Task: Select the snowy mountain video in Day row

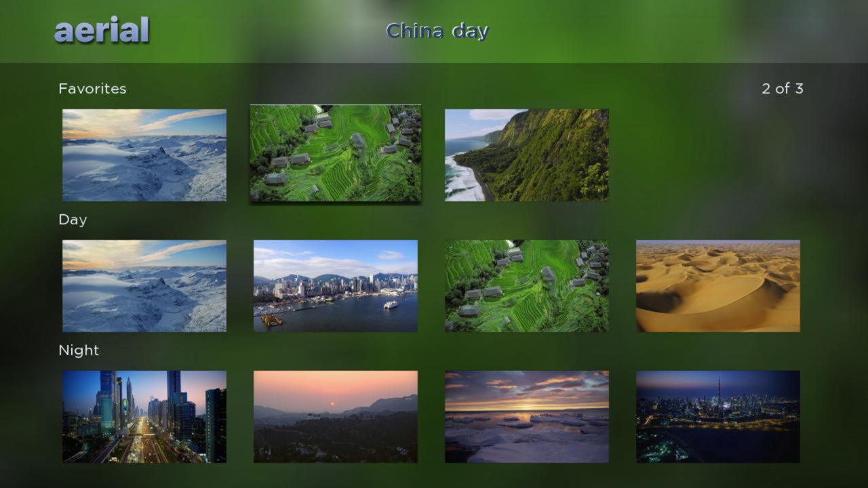Action: point(144,285)
